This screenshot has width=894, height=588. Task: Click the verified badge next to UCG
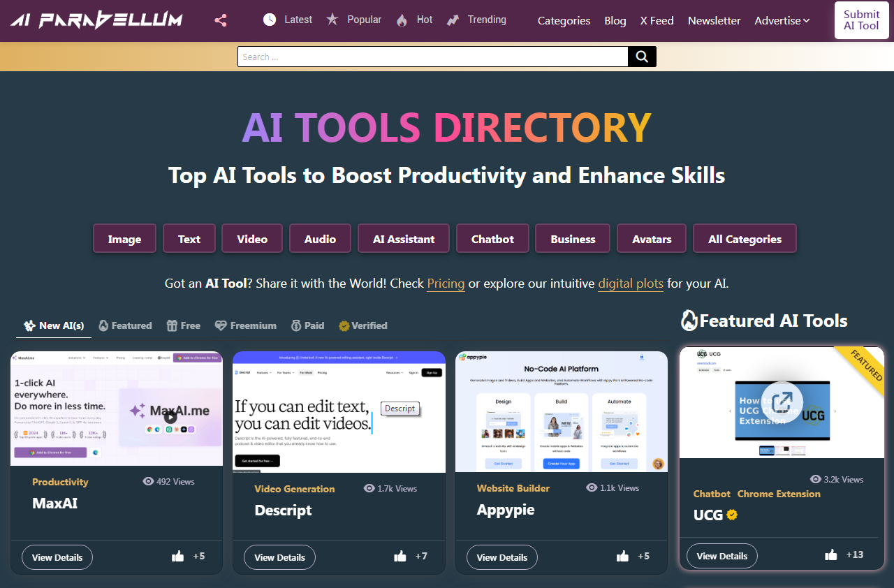(x=731, y=515)
